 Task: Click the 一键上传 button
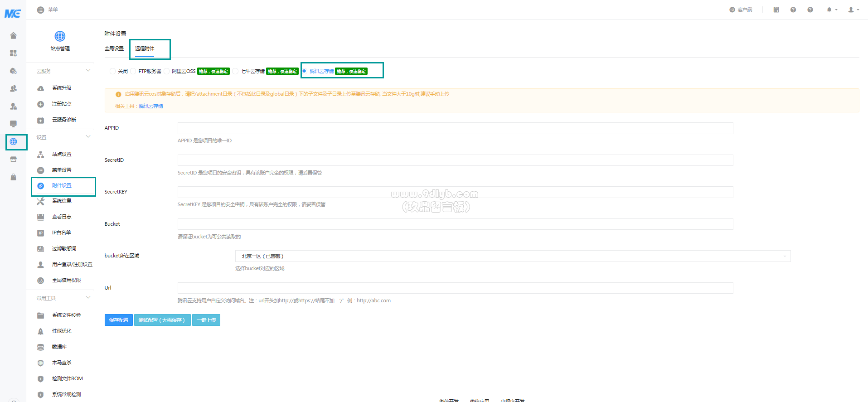pyautogui.click(x=206, y=320)
